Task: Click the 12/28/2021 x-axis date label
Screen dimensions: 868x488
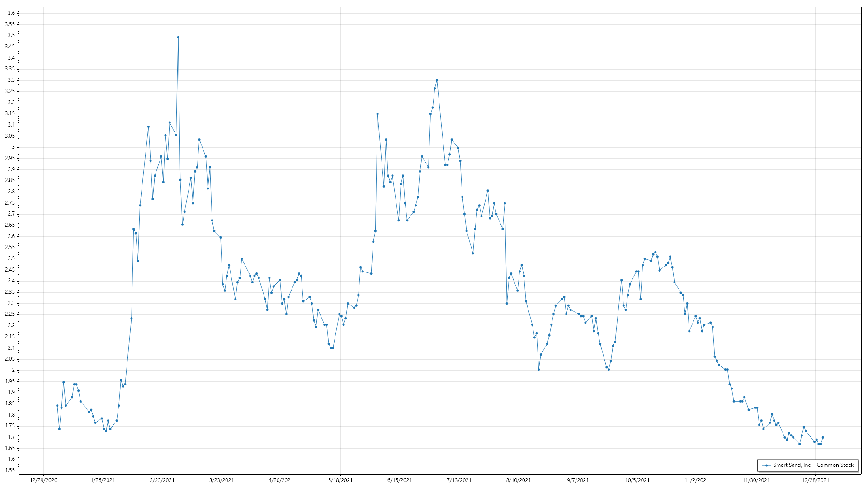Action: tap(815, 480)
